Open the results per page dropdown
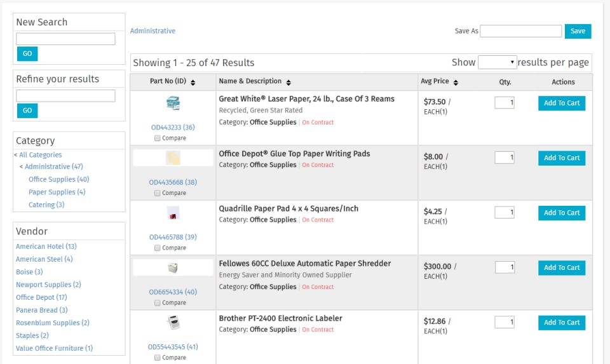 point(498,62)
